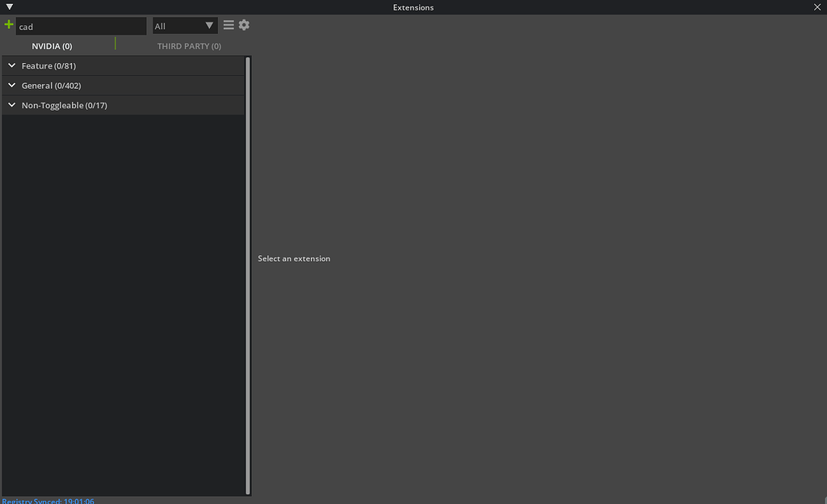Open the Extensions settings gear icon
The height and width of the screenshot is (504, 827).
[x=243, y=25]
